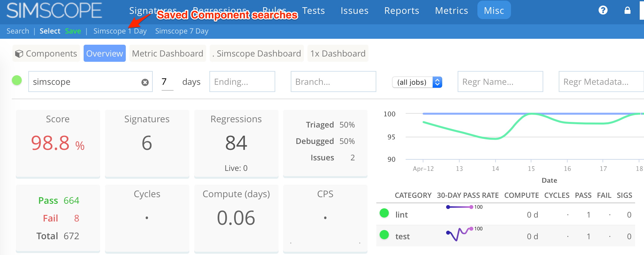Switch to the Metric Dashboard tab

168,53
